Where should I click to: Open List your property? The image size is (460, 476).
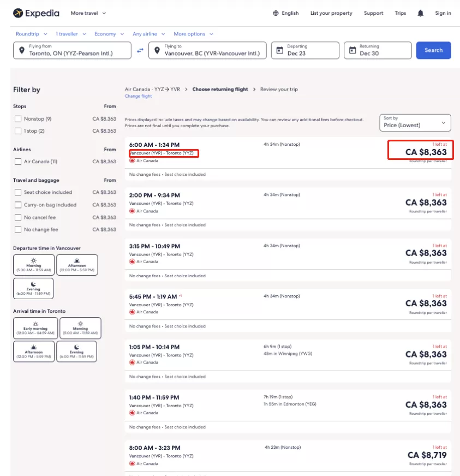tap(331, 13)
